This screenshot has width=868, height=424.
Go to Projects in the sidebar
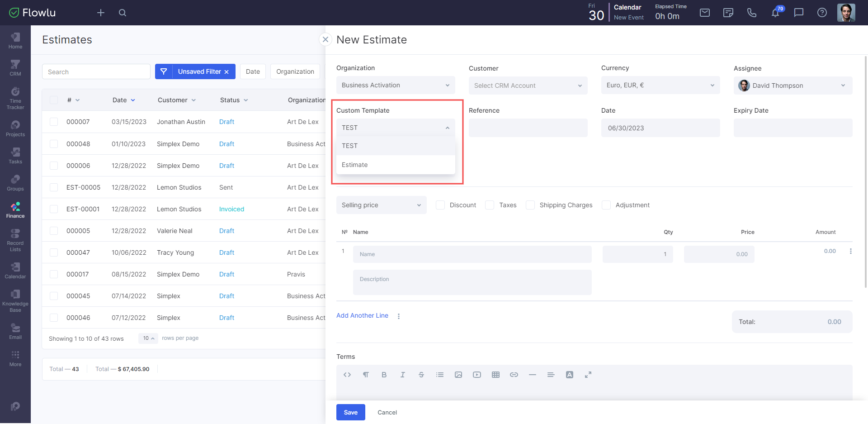[15, 129]
